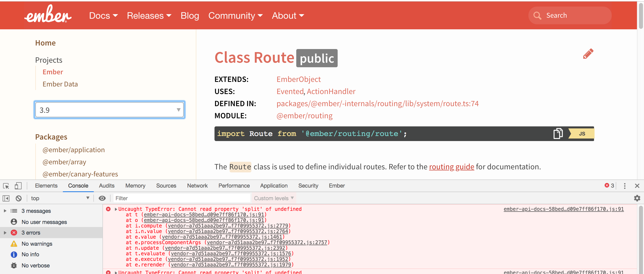Toggle the live expression eye icon
The image size is (644, 274).
tap(102, 198)
